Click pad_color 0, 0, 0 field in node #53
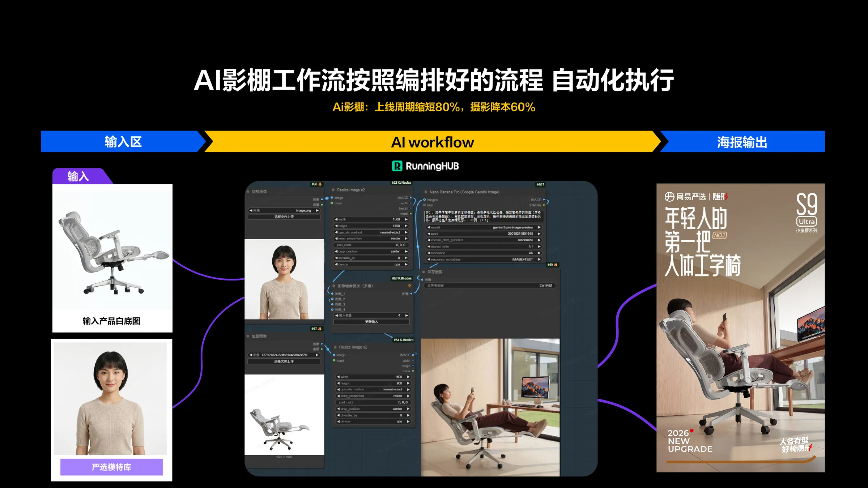 tap(371, 245)
